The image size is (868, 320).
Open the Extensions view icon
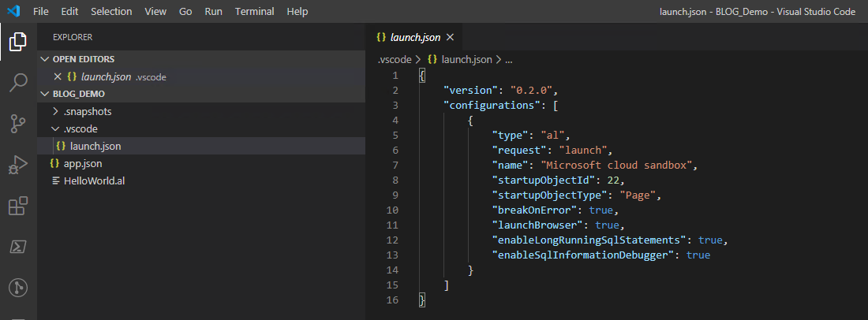17,207
